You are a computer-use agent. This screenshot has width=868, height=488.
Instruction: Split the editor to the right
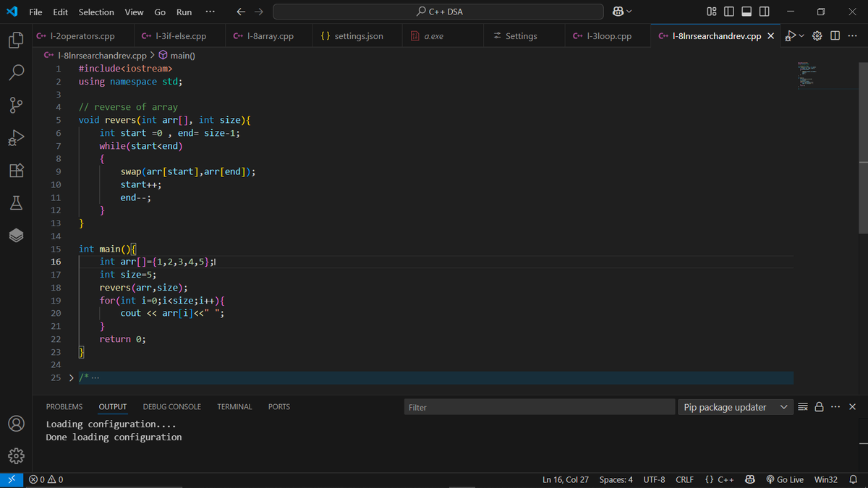(x=835, y=36)
